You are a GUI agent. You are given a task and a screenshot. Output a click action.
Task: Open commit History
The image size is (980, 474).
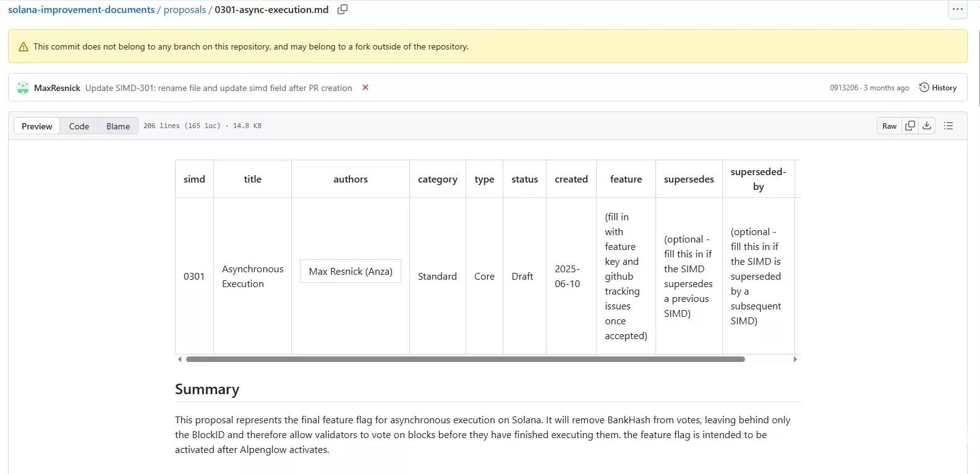click(x=938, y=88)
